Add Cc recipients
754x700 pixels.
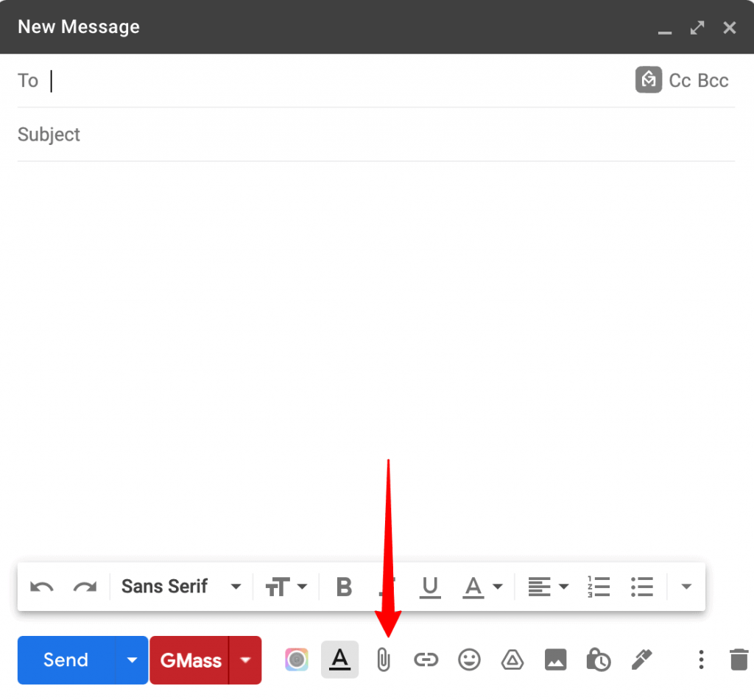[680, 80]
